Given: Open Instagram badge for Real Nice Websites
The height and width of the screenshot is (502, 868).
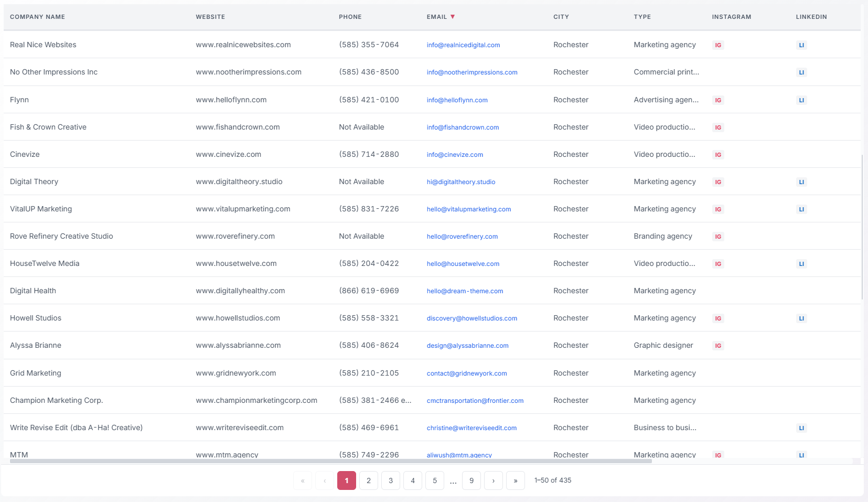Looking at the screenshot, I should (718, 45).
